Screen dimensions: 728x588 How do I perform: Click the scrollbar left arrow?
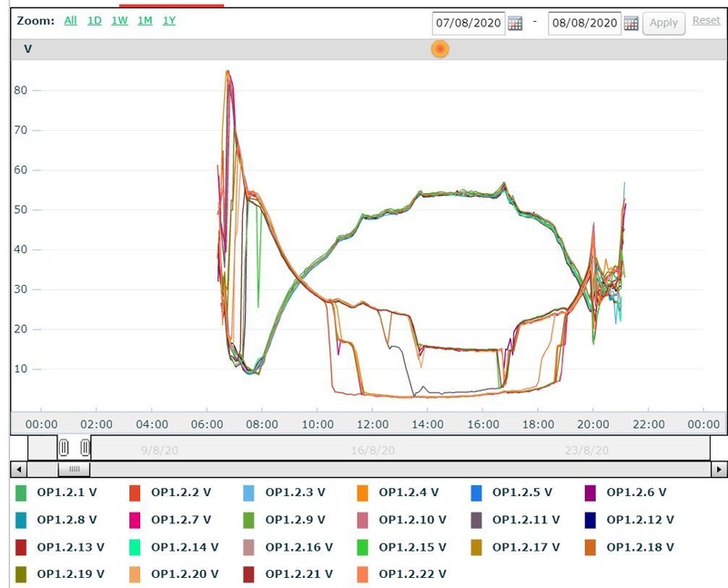coord(18,469)
